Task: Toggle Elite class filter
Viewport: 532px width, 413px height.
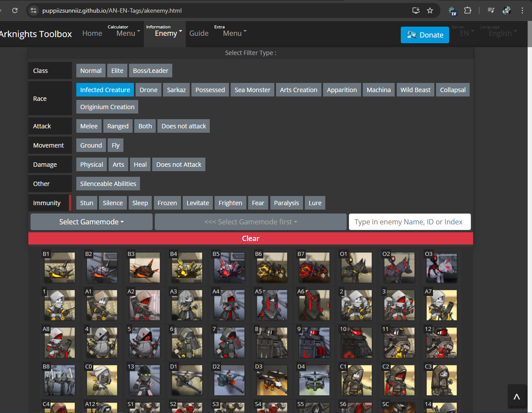Action: [x=117, y=71]
